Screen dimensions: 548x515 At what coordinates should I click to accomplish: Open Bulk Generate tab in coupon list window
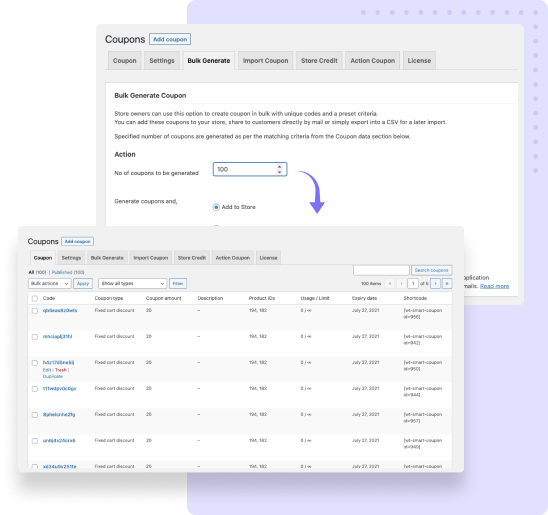click(x=107, y=258)
